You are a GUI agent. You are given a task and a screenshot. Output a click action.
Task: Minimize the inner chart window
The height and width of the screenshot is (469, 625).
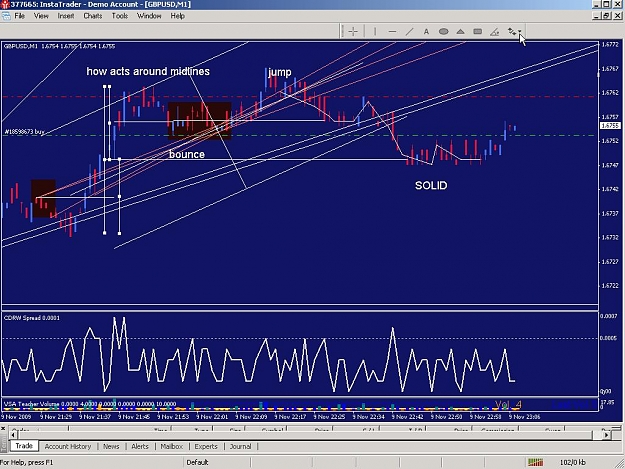[597, 16]
